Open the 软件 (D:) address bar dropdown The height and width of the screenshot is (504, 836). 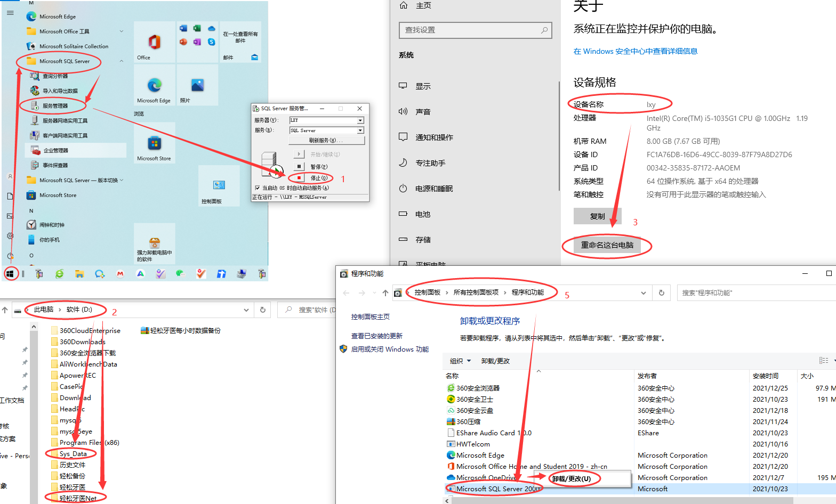[246, 310]
